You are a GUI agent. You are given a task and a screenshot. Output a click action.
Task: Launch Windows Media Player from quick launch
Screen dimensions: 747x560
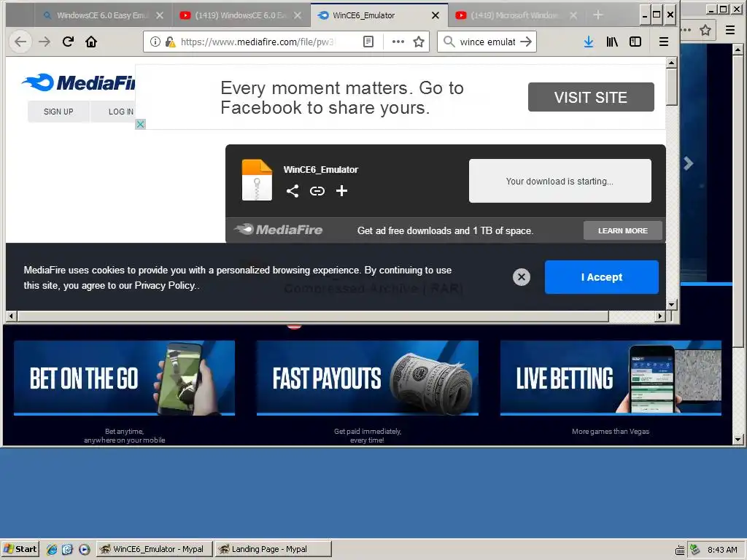(85, 549)
